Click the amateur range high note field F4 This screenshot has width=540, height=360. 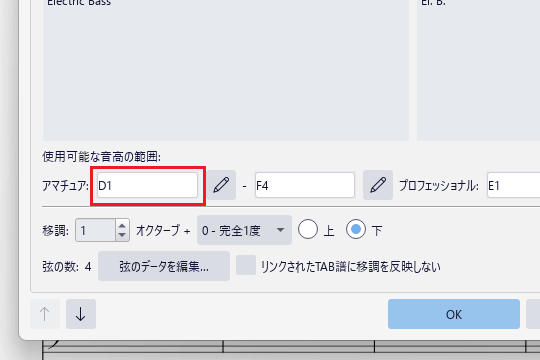304,185
